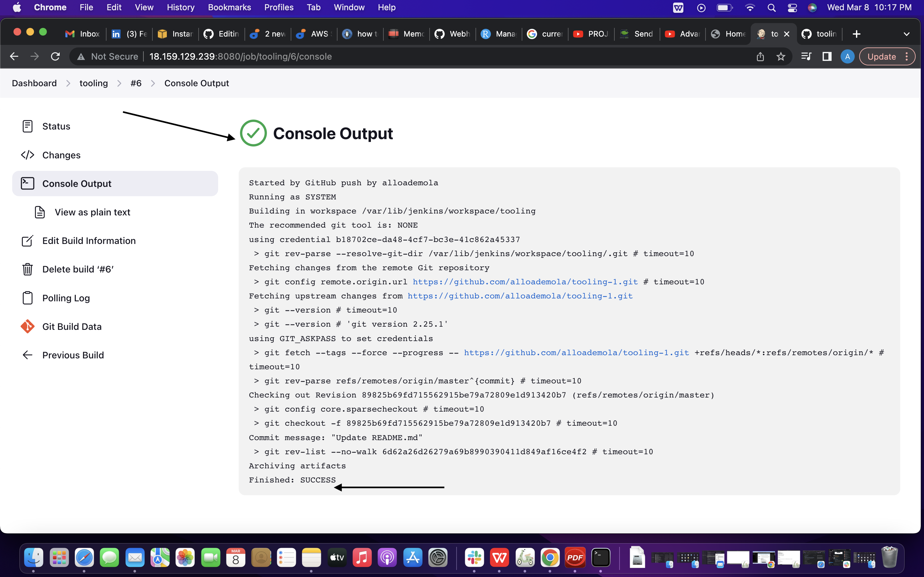924x577 pixels.
Task: Navigate to the Previous Build
Action: [73, 355]
